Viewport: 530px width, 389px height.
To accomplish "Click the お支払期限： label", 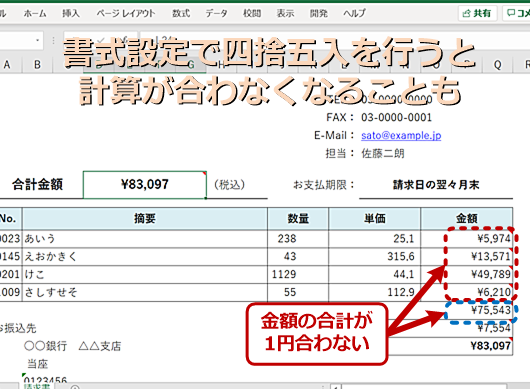I will pos(324,185).
